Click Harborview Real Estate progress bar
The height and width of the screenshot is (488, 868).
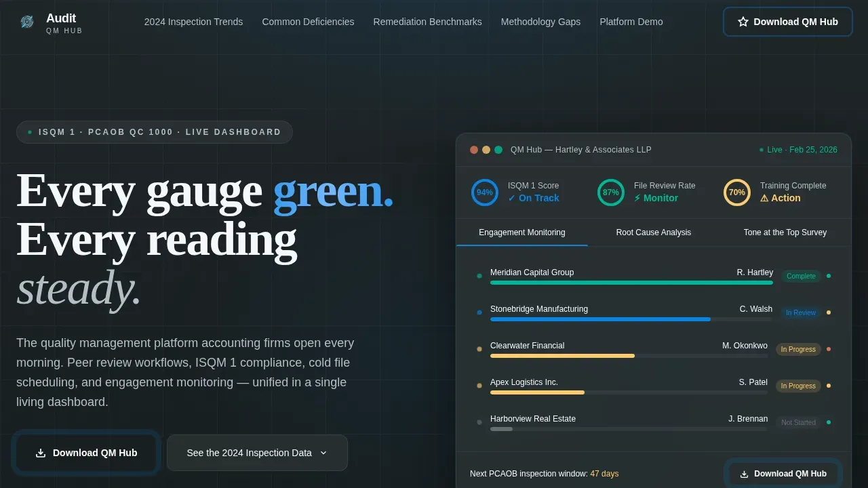629,429
